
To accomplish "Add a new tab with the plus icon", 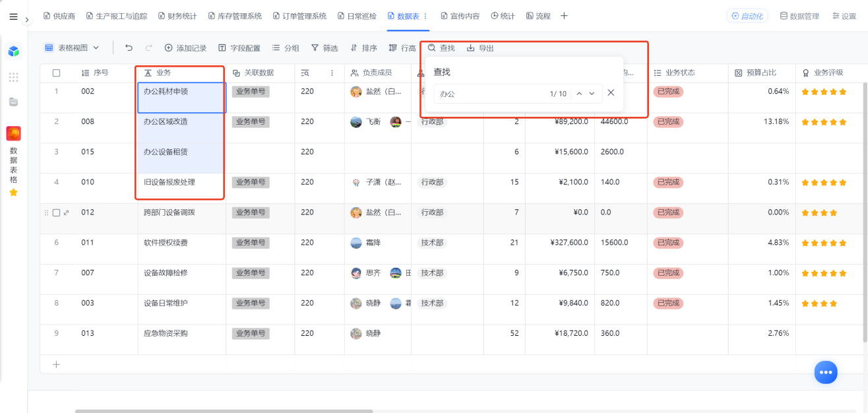I will [564, 16].
